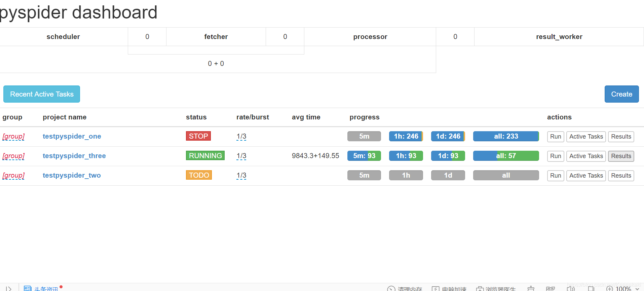This screenshot has width=644, height=291.
Task: Click the avg time value 9843.3+149.55
Action: (315, 156)
